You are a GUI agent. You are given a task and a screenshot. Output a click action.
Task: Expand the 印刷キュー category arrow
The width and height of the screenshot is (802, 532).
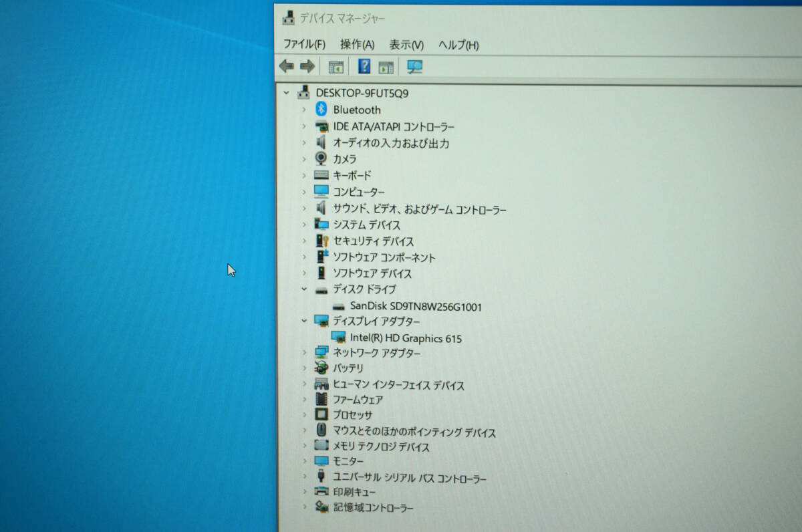coord(303,492)
